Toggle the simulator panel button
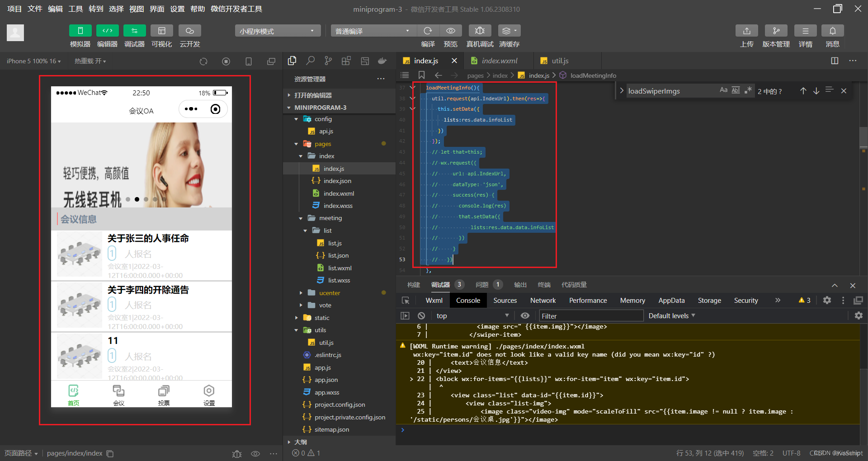The image size is (868, 461). [x=80, y=31]
